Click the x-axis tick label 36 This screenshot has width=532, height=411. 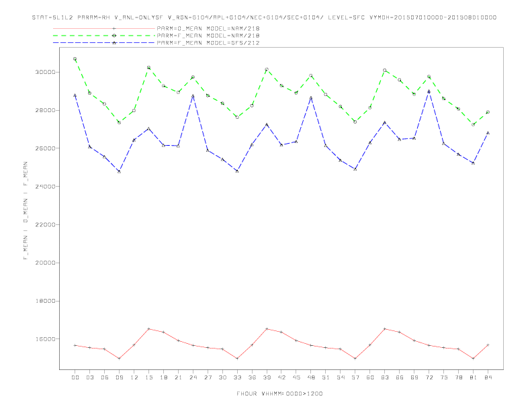(252, 377)
